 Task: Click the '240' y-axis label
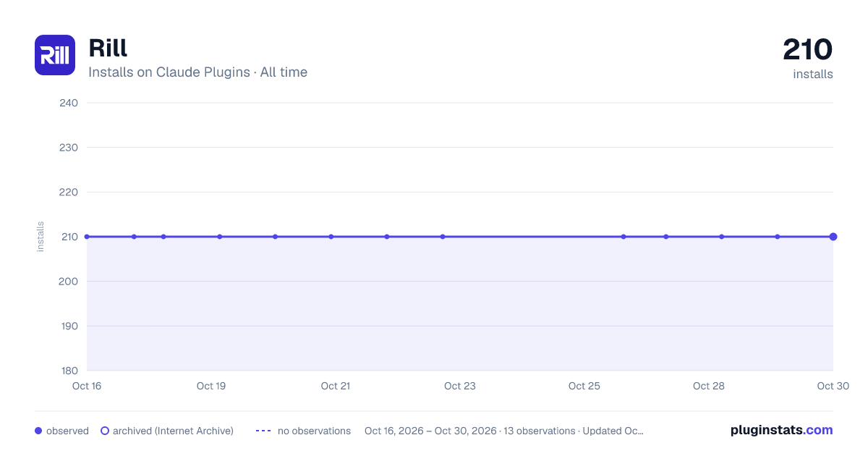(69, 103)
